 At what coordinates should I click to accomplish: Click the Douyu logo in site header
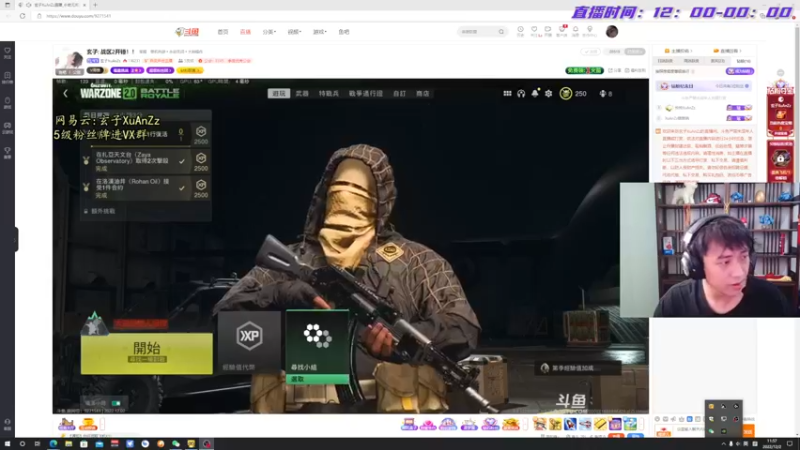click(187, 32)
